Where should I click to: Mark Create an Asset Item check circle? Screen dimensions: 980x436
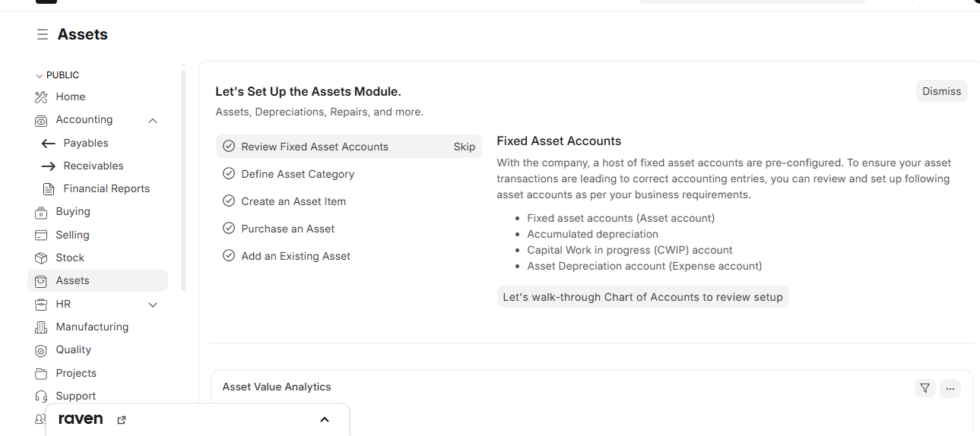click(228, 201)
